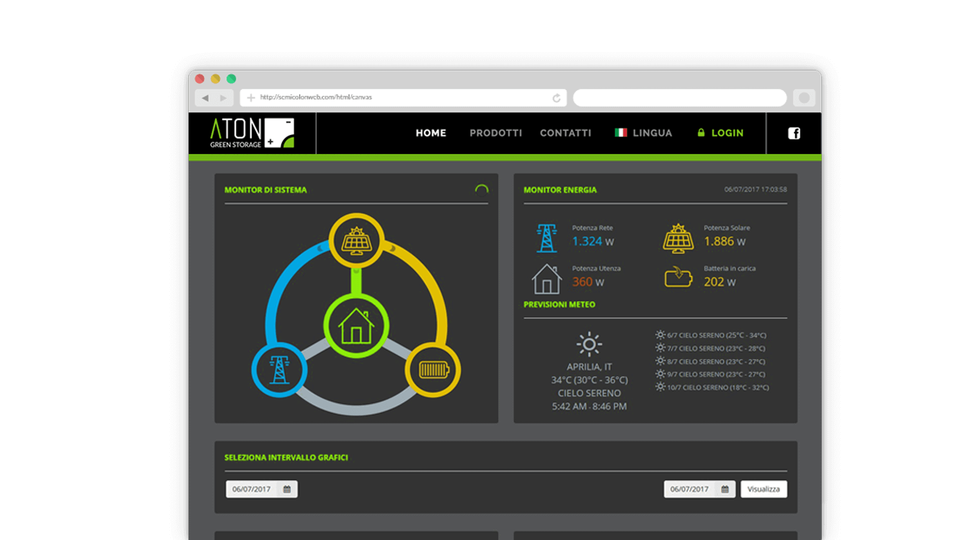The width and height of the screenshot is (980, 540).
Task: Open the Contatti page
Action: click(x=565, y=133)
